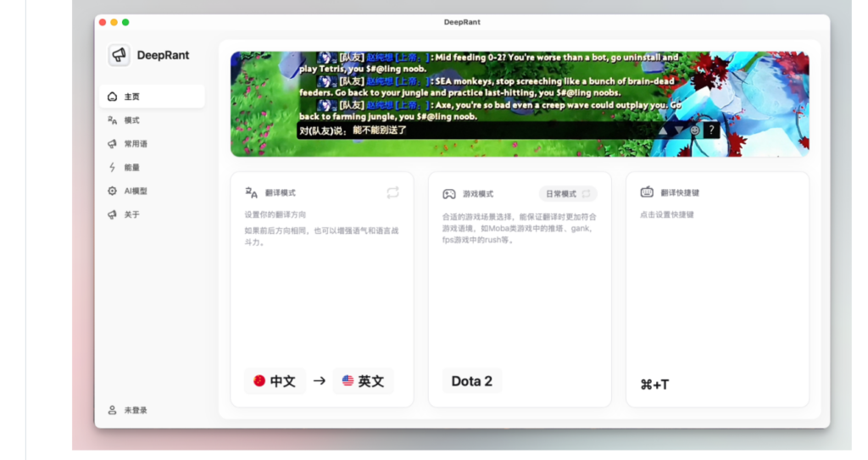Click the 游戏模式 card title

(x=478, y=194)
